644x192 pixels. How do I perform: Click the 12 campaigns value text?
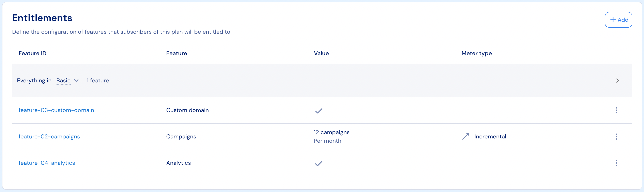tap(332, 132)
